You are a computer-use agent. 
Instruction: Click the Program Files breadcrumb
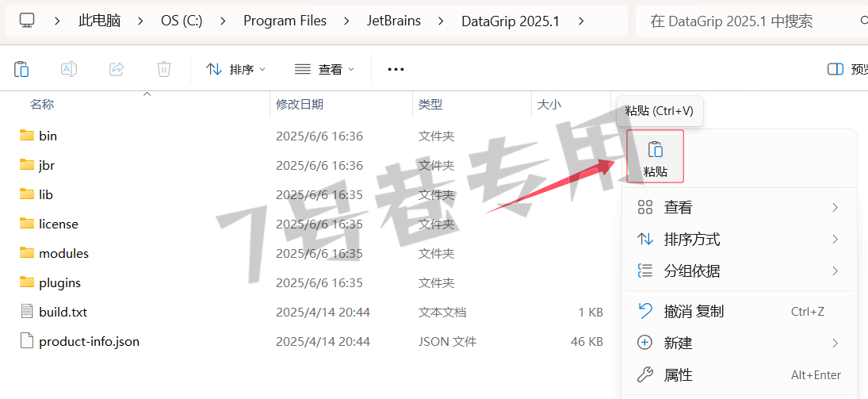285,21
